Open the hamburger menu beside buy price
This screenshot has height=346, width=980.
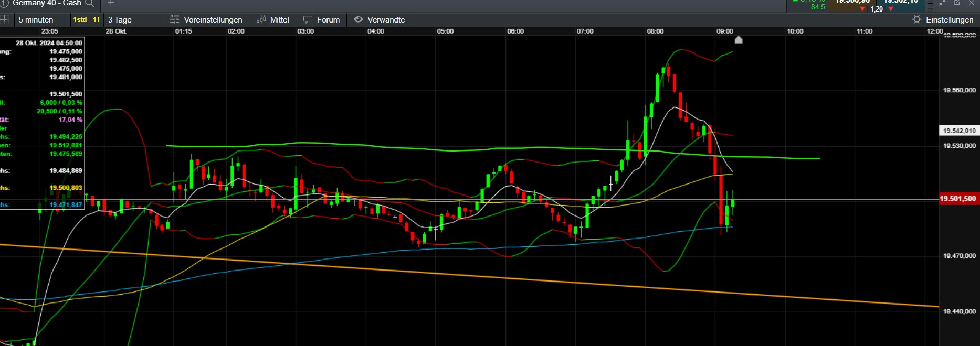point(930,5)
